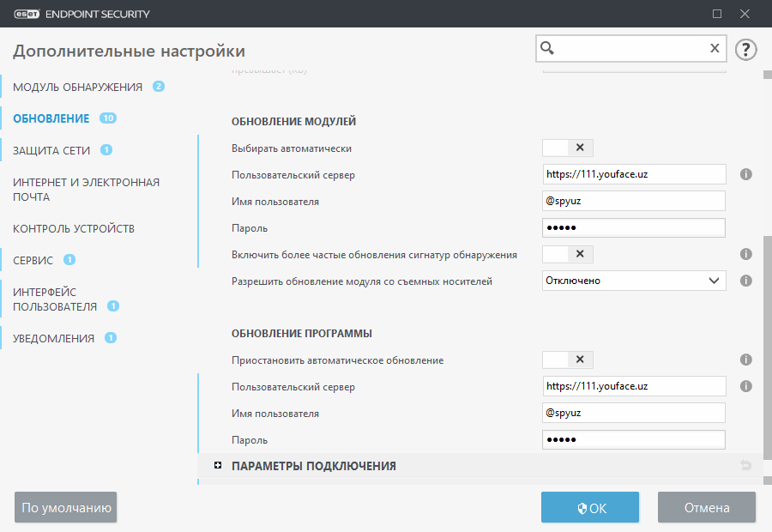This screenshot has height=532, width=772.
Task: Open the Модуль обнаружения section
Action: point(78,88)
